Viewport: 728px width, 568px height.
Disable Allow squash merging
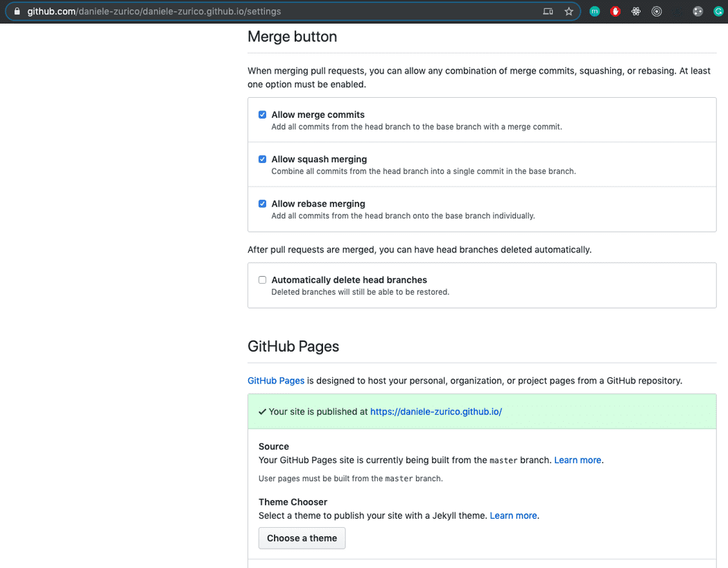262,159
